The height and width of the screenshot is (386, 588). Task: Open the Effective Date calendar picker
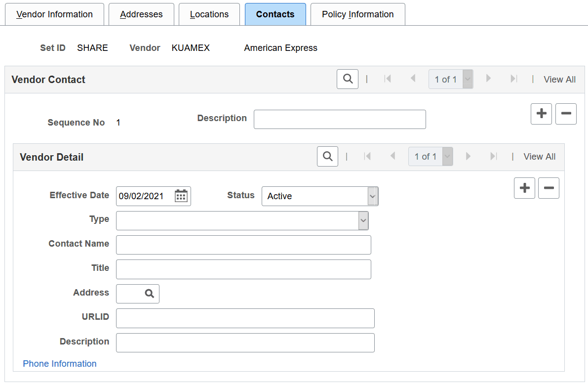coord(181,196)
